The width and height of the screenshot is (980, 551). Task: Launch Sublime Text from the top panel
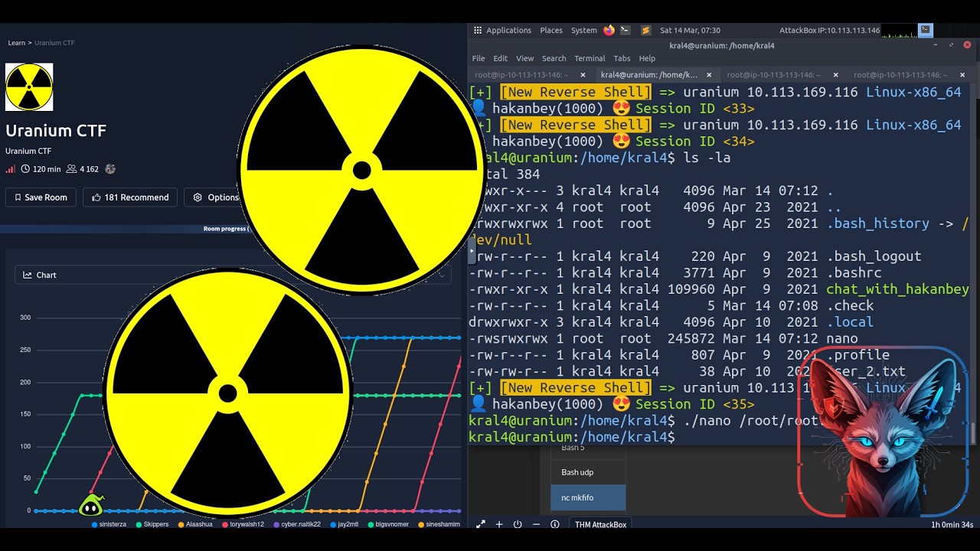click(x=645, y=31)
